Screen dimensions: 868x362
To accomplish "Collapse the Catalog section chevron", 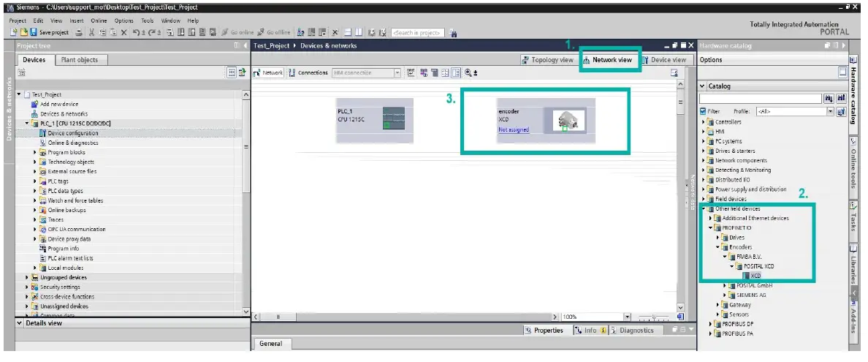I will [x=703, y=86].
